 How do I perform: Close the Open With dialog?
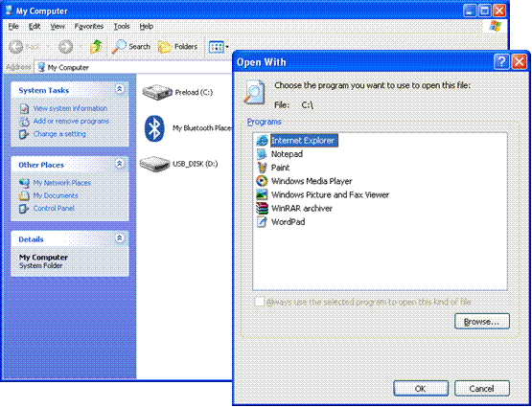pos(520,62)
